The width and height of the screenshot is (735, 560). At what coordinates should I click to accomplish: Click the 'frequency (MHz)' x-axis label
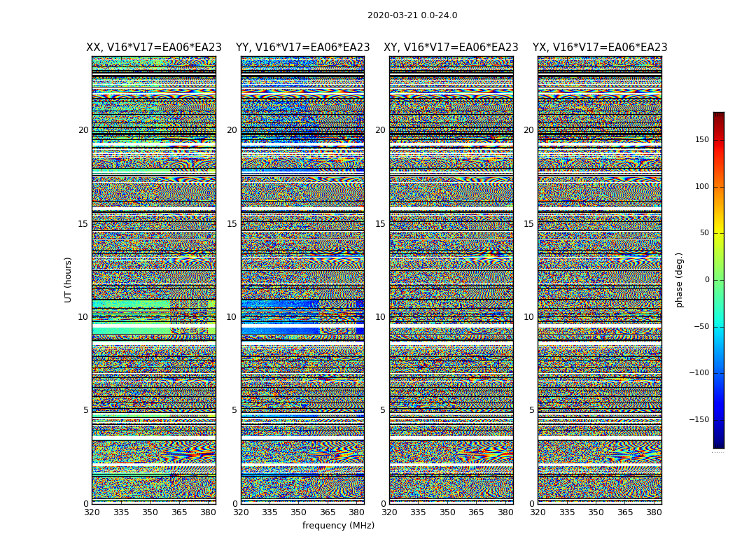[338, 525]
